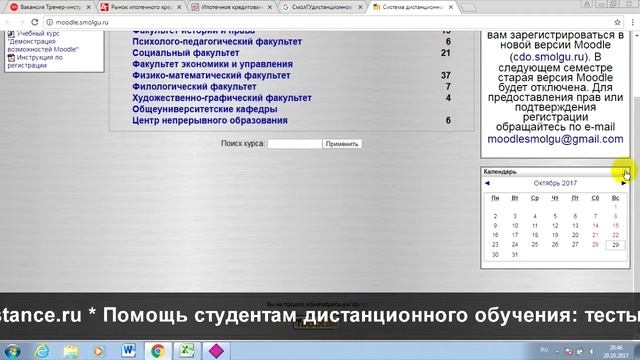
Task: Open the cdo.smolgu.ru link
Action: (548, 57)
